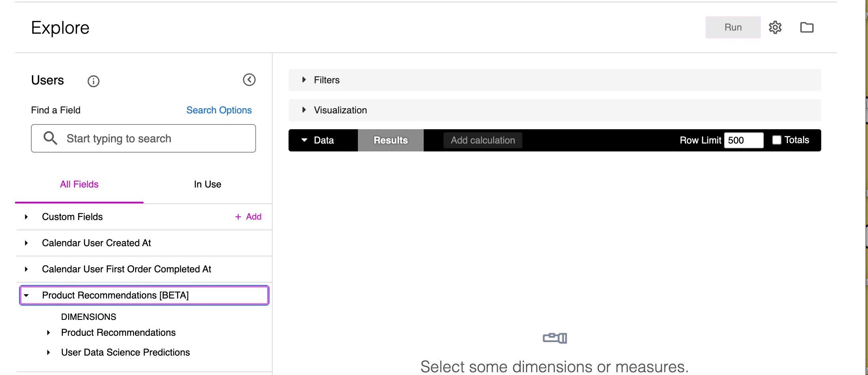
Task: Click the magnifier icon in the search box
Action: pos(50,138)
